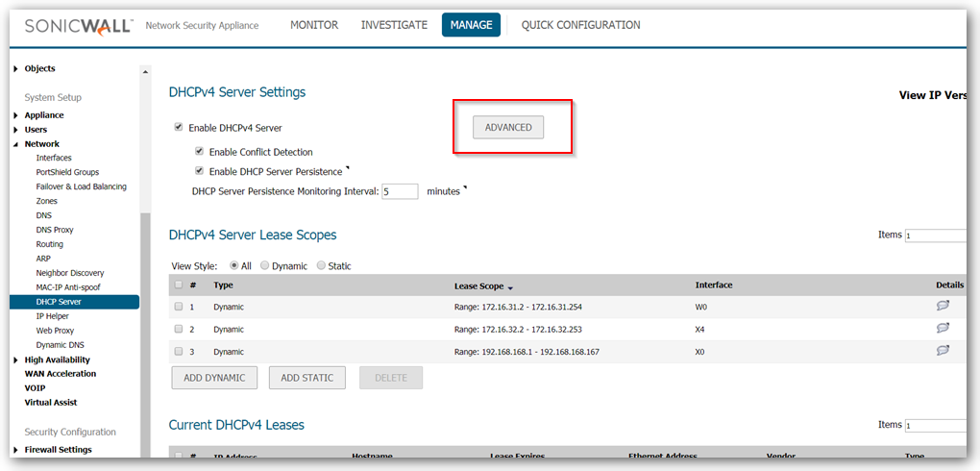The height and width of the screenshot is (471, 980).
Task: Click the Lease Scope sort arrow
Action: click(x=510, y=287)
